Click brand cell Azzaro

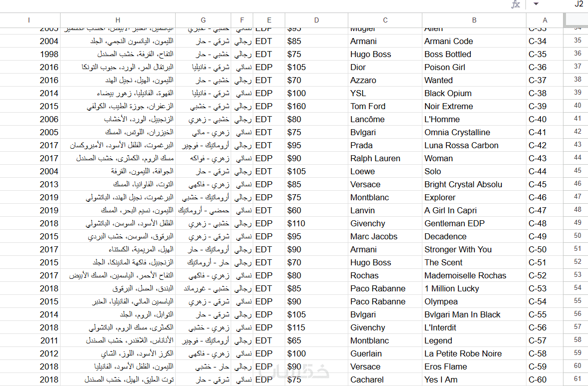pos(385,80)
